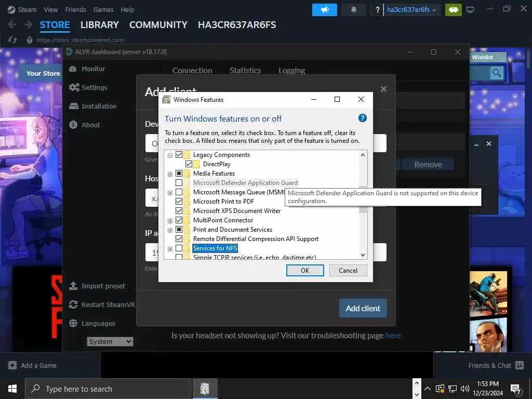Click the volume speaker tray icon
The width and height of the screenshot is (532, 399).
(465, 389)
